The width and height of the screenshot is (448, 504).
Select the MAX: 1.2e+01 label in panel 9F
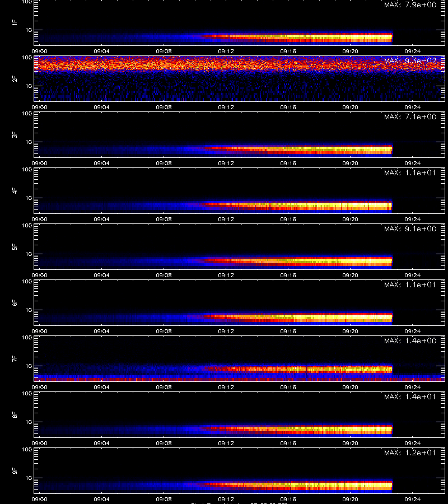coord(410,452)
